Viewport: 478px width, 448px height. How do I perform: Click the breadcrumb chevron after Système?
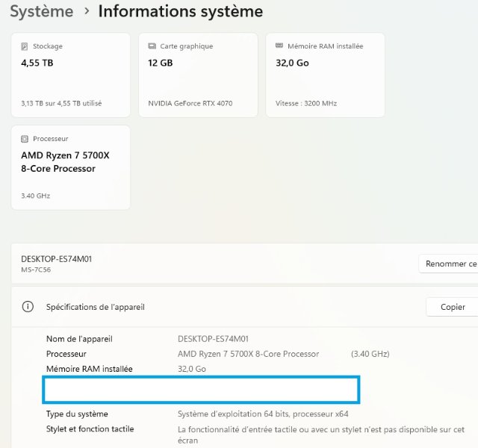click(x=87, y=11)
